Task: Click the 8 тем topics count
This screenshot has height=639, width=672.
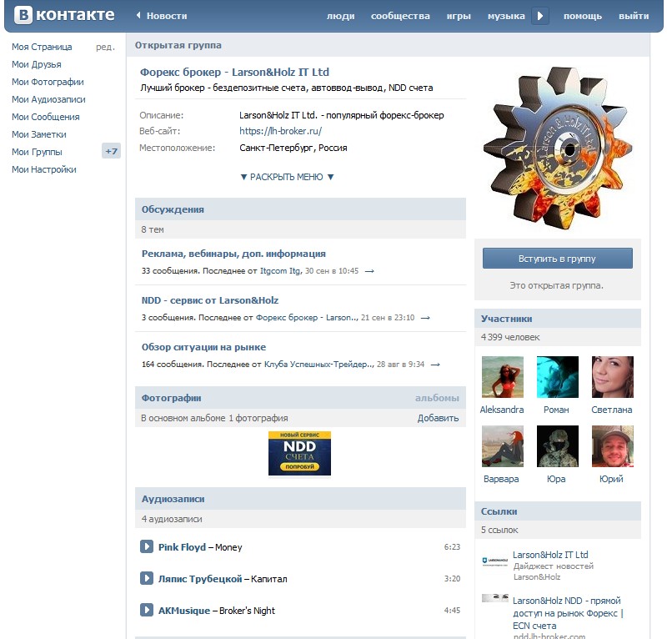Action: [153, 230]
